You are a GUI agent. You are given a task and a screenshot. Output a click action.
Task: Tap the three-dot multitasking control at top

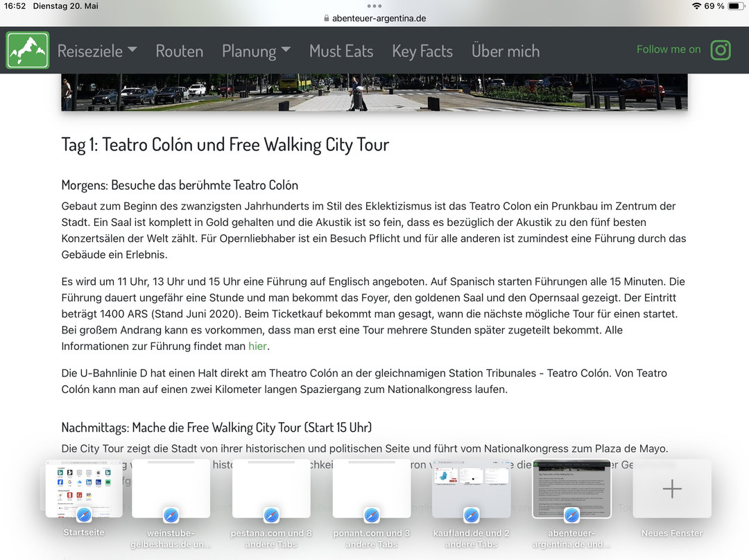[374, 6]
